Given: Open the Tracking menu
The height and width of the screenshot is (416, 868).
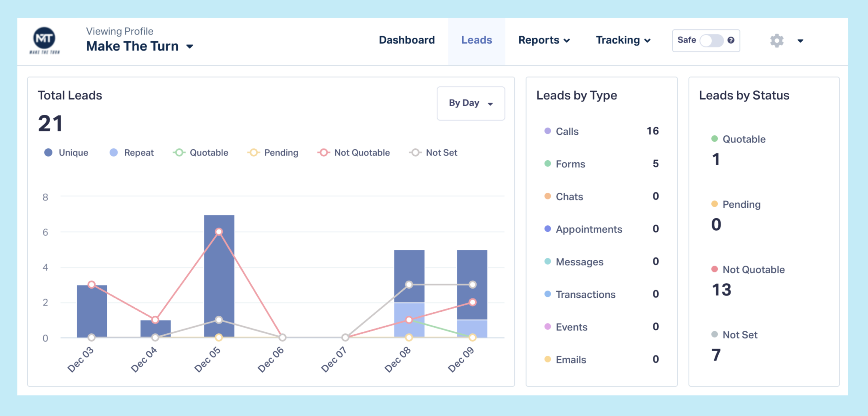Looking at the screenshot, I should pos(623,40).
